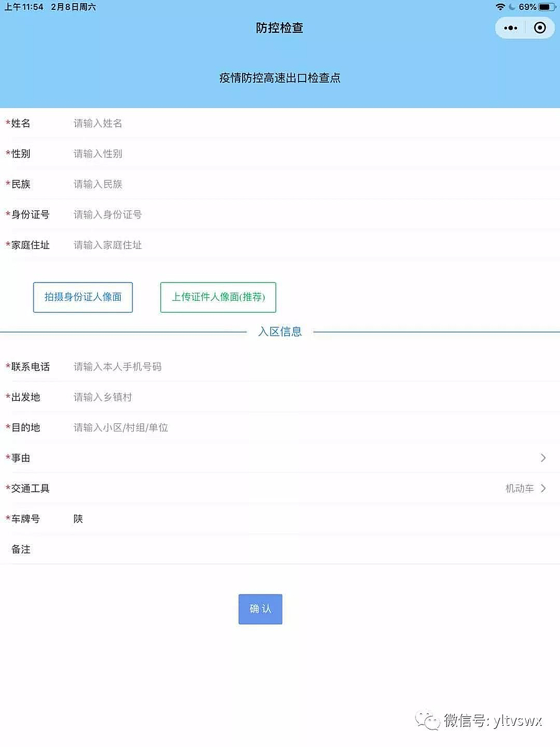
Task: Click the chevron next to 机动车
Action: point(543,488)
